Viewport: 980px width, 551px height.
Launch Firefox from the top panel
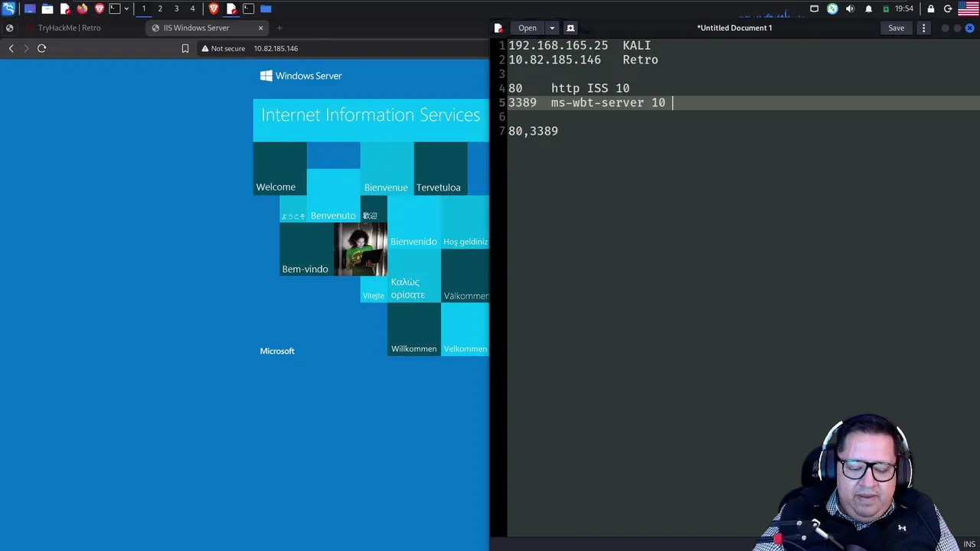(x=82, y=8)
